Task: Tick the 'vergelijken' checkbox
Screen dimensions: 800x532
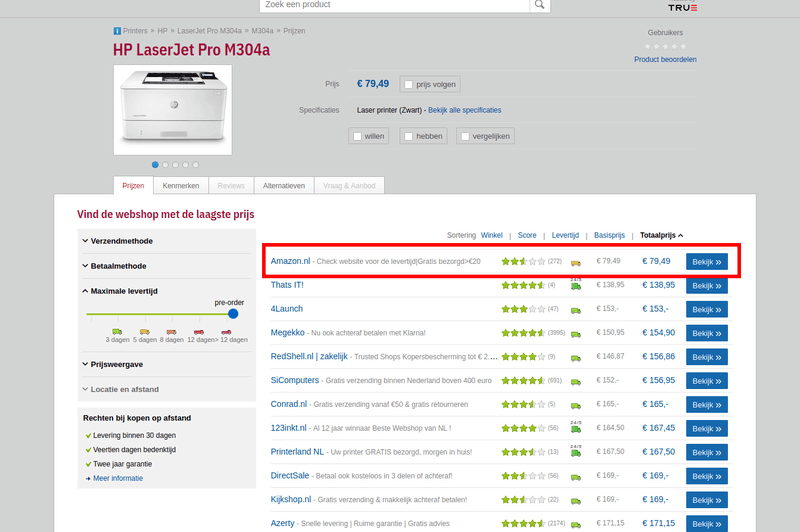Action: [x=465, y=137]
